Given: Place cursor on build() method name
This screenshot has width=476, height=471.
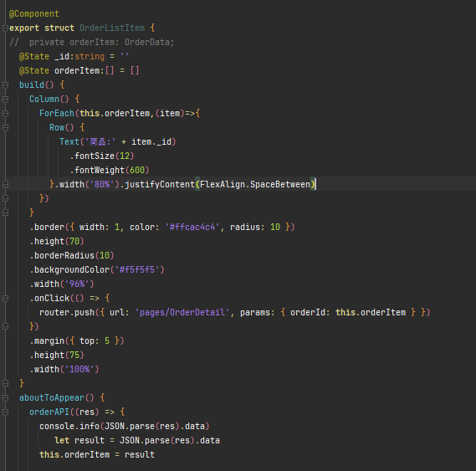Looking at the screenshot, I should click(32, 84).
